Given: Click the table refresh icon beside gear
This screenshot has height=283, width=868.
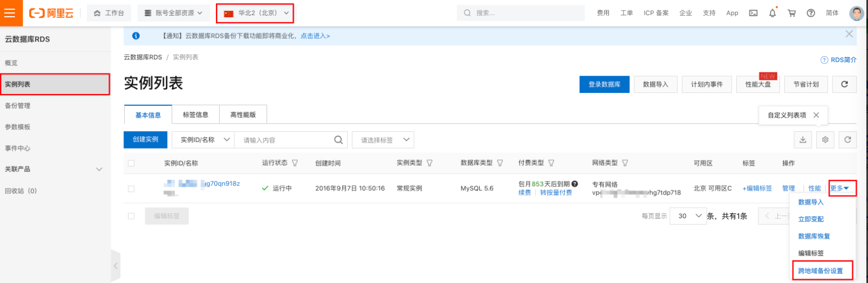Looking at the screenshot, I should coord(847,140).
